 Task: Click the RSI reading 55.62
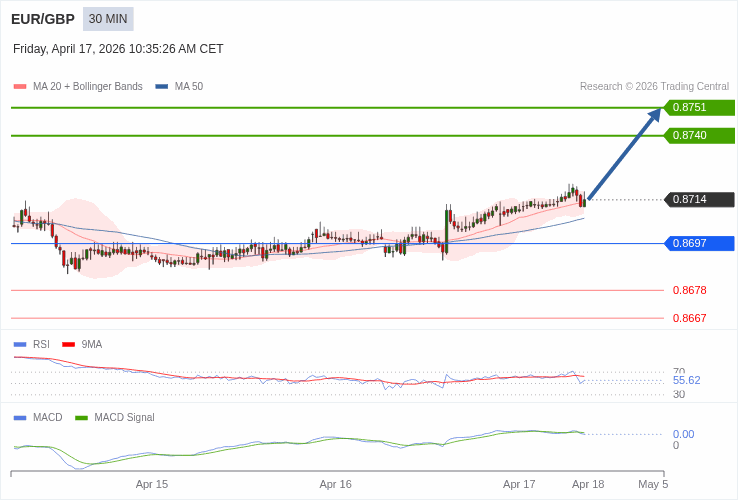[687, 380]
